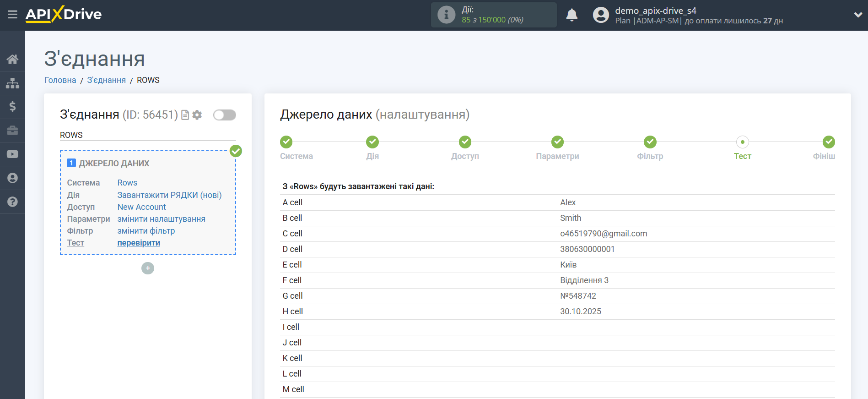868x399 pixels.
Task: Click the notifications bell icon
Action: tap(571, 15)
